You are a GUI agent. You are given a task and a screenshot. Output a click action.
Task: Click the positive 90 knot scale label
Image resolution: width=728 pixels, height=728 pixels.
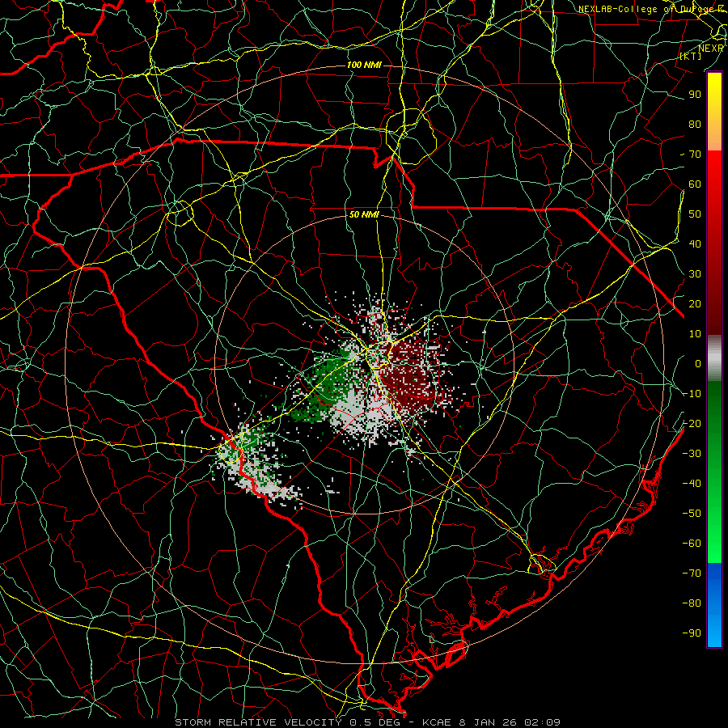click(x=695, y=95)
